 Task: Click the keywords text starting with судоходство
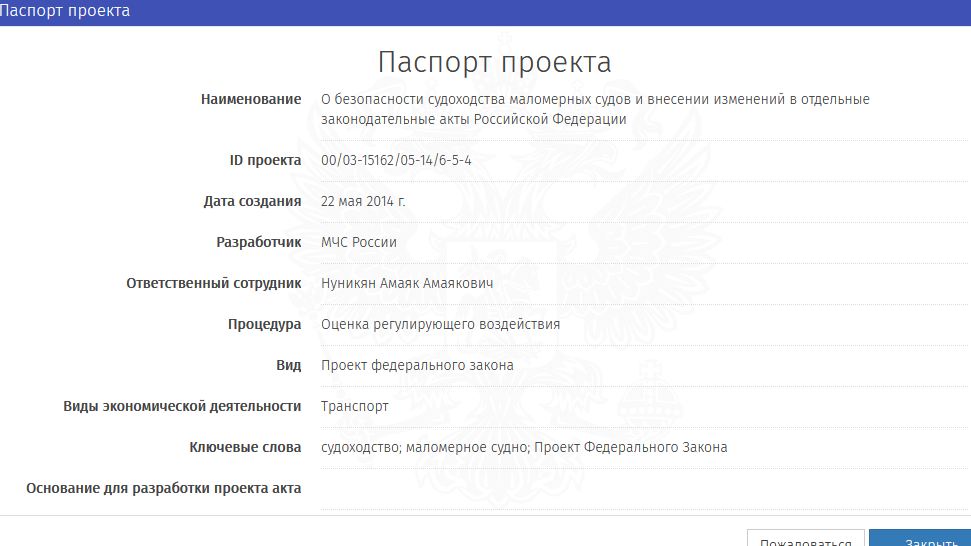[524, 447]
